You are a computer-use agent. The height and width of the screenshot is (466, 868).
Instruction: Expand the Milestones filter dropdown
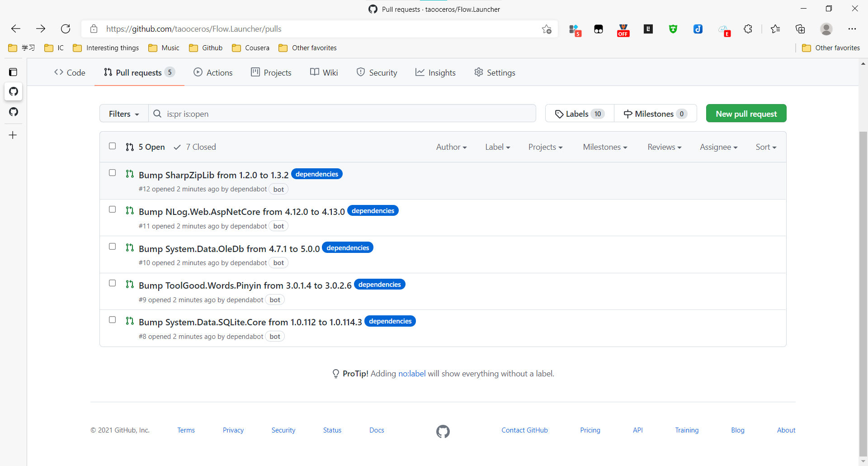click(x=605, y=147)
